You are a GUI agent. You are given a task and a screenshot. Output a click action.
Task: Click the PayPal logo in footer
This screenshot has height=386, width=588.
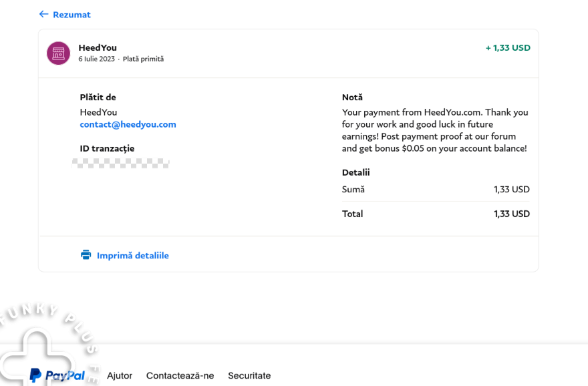(x=57, y=375)
